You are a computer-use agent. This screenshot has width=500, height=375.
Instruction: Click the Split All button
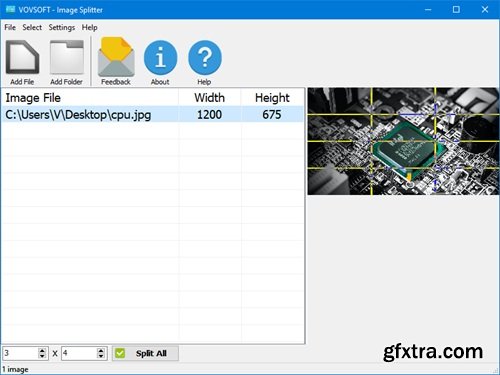pyautogui.click(x=145, y=353)
